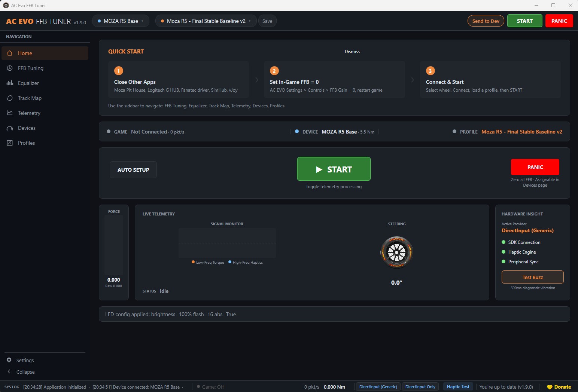
Task: Click the FFB Tuning steering wheel icon
Action: pyautogui.click(x=10, y=68)
